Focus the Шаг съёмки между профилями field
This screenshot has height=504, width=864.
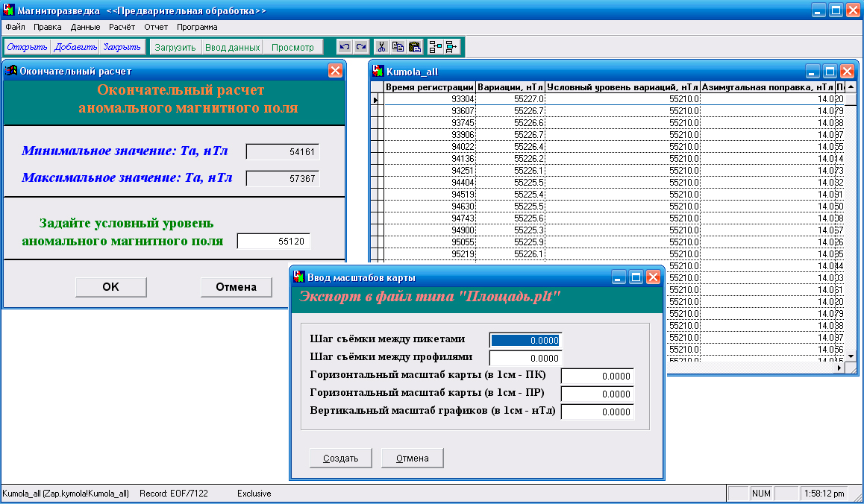[525, 358]
